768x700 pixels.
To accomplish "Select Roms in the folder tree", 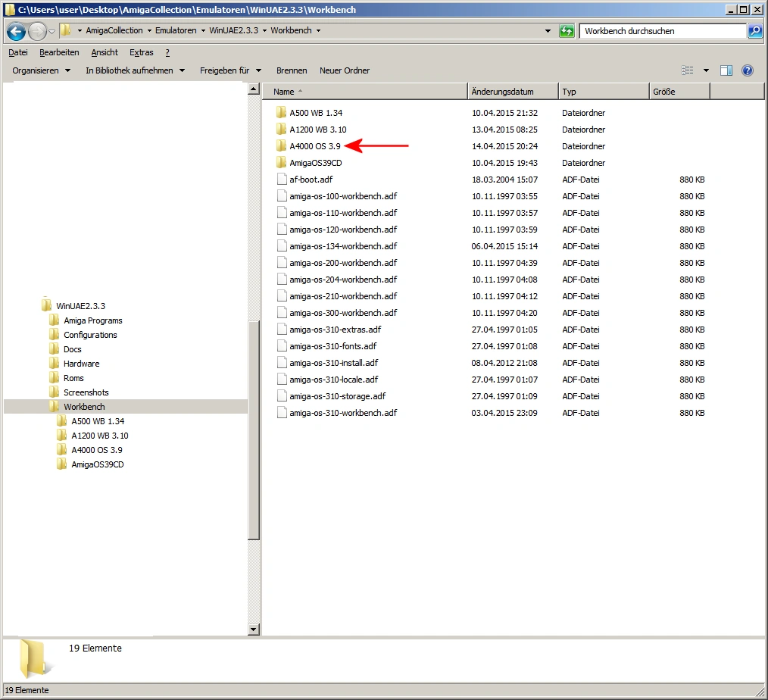I will click(x=73, y=378).
